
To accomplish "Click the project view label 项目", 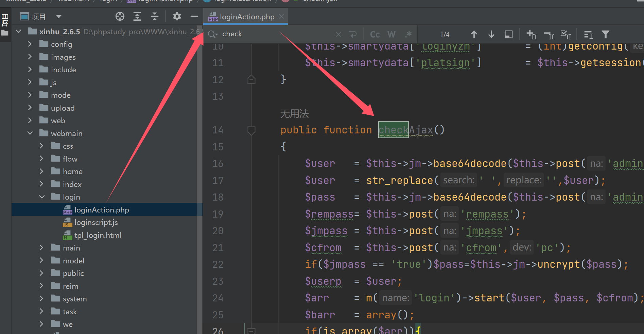I will point(38,17).
